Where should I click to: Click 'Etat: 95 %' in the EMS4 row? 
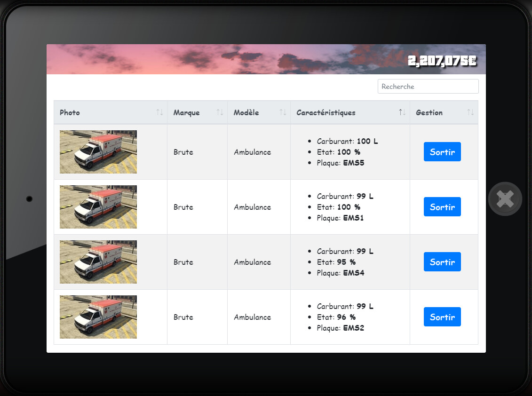pos(336,262)
